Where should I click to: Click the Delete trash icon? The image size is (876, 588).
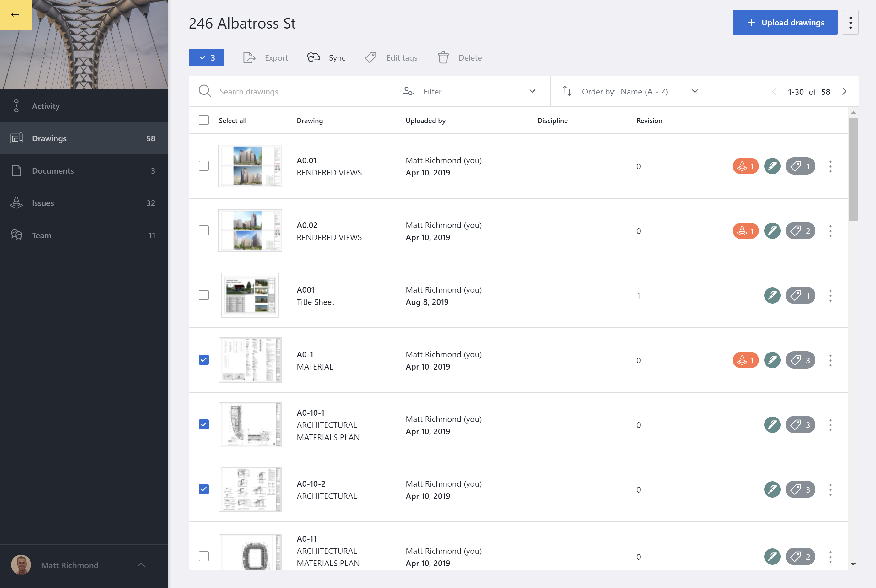click(443, 58)
